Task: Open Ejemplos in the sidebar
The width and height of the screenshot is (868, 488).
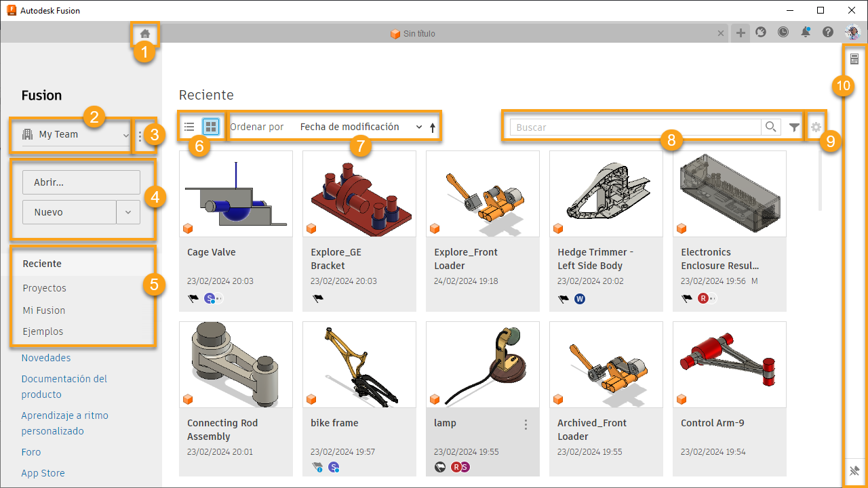Action: coord(43,331)
